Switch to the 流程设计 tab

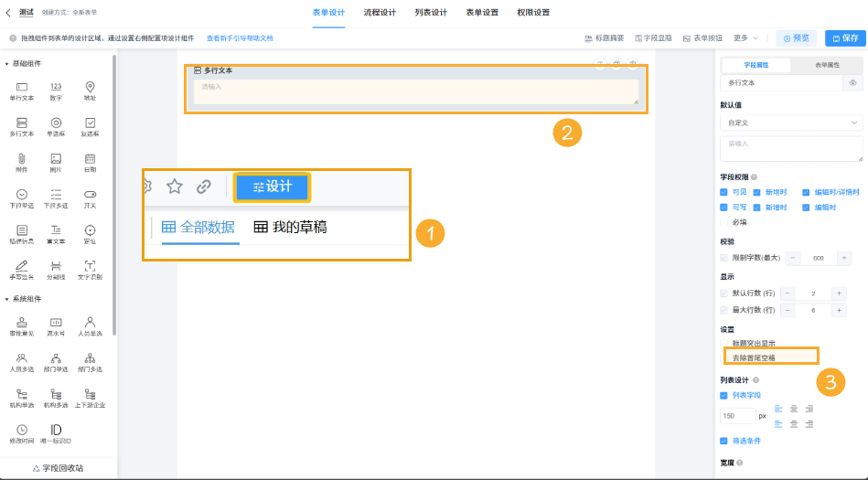380,12
